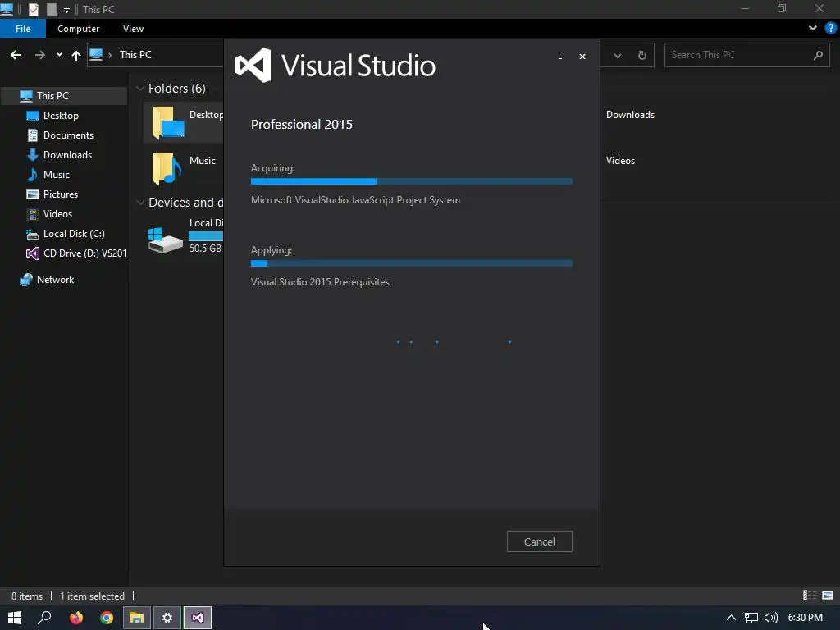Switch to large icons view layout

(x=828, y=596)
